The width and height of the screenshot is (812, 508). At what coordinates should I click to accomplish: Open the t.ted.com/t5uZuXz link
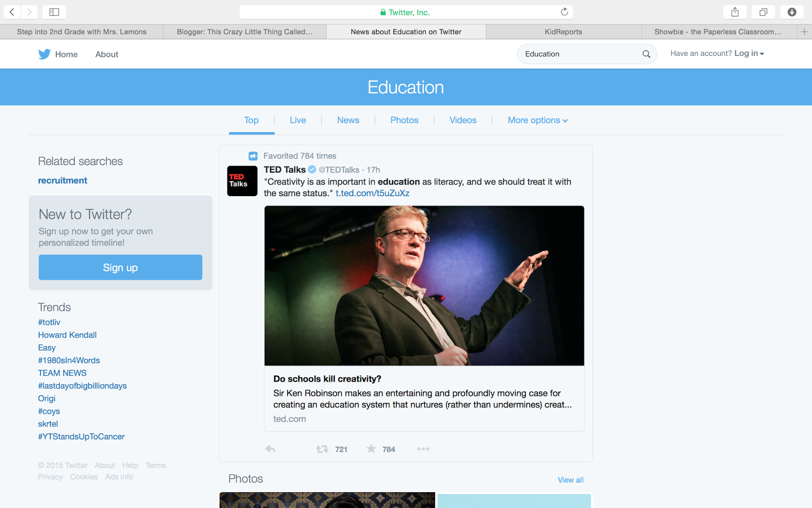(x=373, y=193)
